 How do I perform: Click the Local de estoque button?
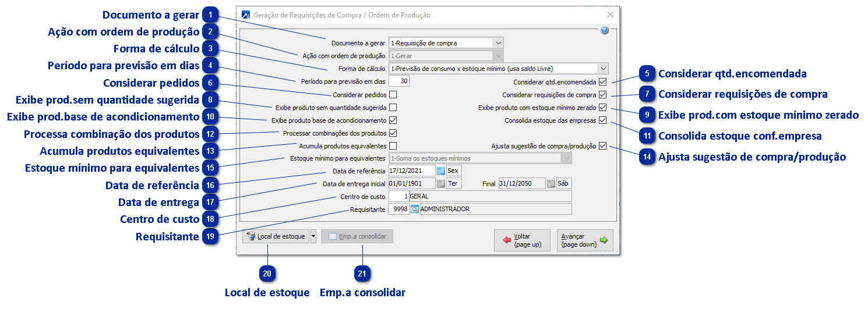pos(276,237)
